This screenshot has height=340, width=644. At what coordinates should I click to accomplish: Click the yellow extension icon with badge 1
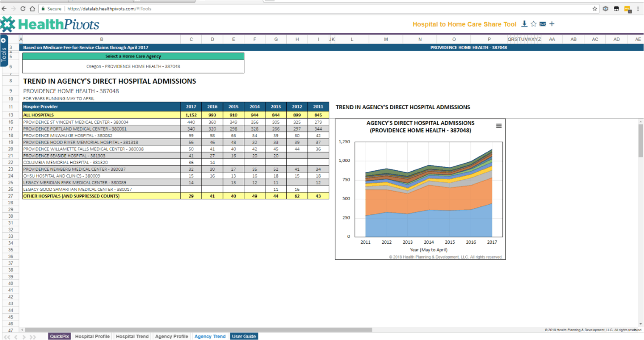coord(628,9)
